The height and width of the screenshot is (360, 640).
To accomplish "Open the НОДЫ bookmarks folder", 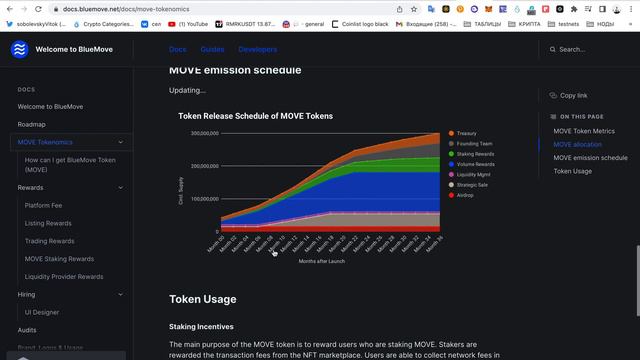I will pyautogui.click(x=600, y=24).
